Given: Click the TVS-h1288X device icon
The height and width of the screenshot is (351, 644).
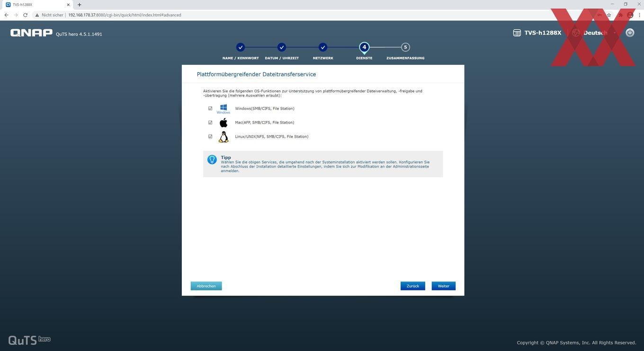Looking at the screenshot, I should [x=517, y=33].
